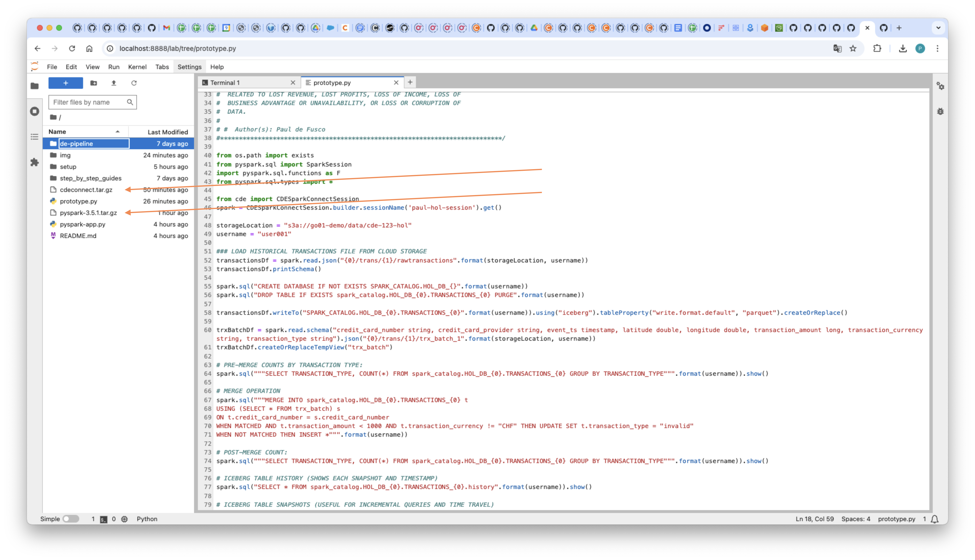Click the Jupyter logo next to the menu bar
Image resolution: width=975 pixels, height=560 pixels.
pyautogui.click(x=34, y=66)
